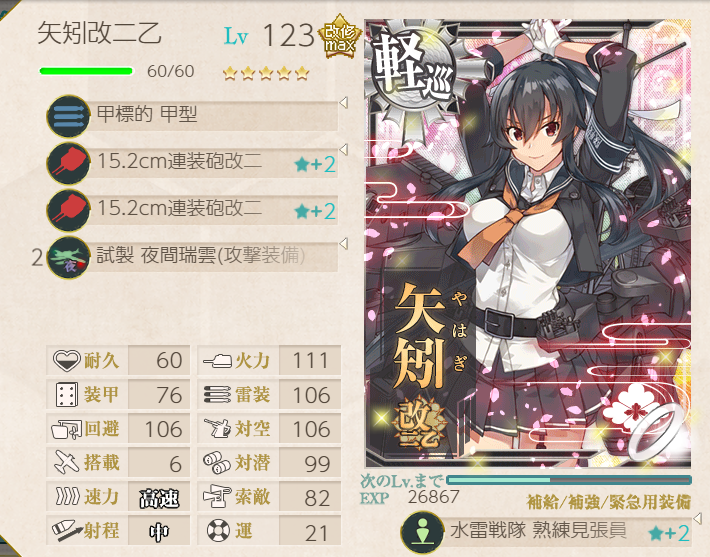Click the midget submarine equipment icon
This screenshot has height=557, width=710.
point(68,116)
